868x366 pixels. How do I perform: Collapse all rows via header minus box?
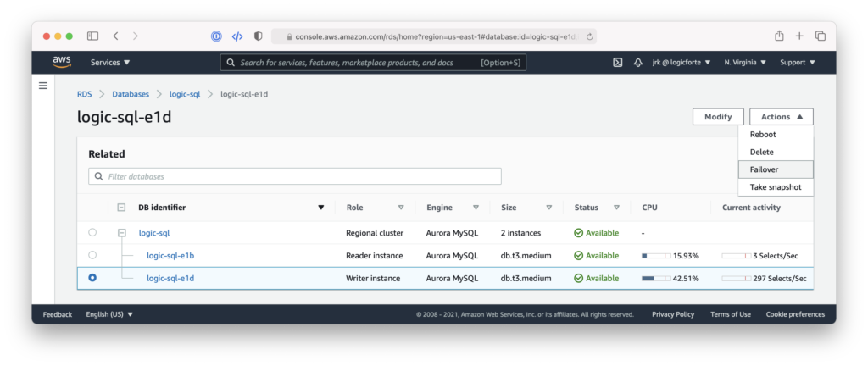[x=121, y=208]
